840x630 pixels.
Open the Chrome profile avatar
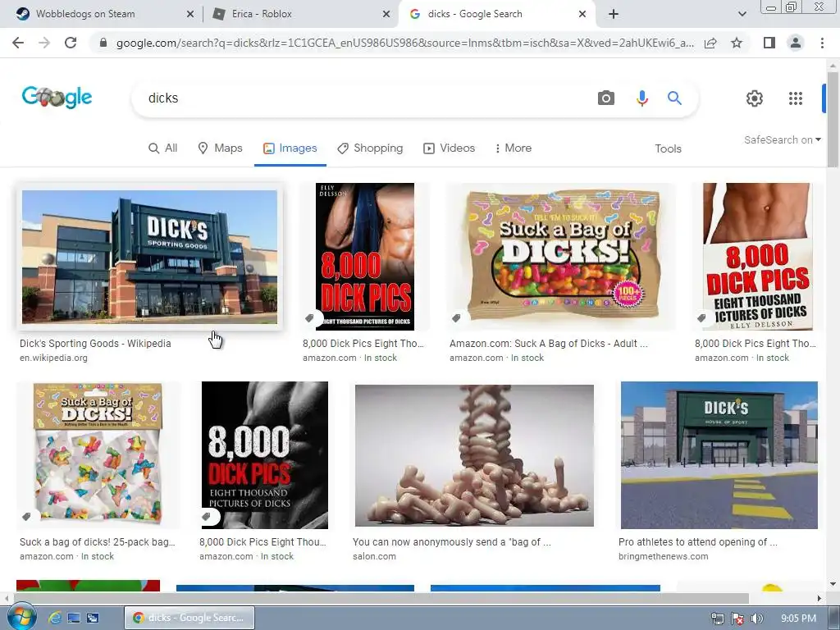click(796, 43)
